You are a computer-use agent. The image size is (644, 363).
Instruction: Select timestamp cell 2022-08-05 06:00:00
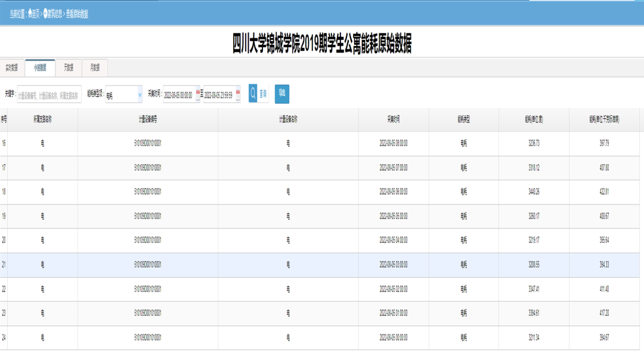pyautogui.click(x=394, y=192)
